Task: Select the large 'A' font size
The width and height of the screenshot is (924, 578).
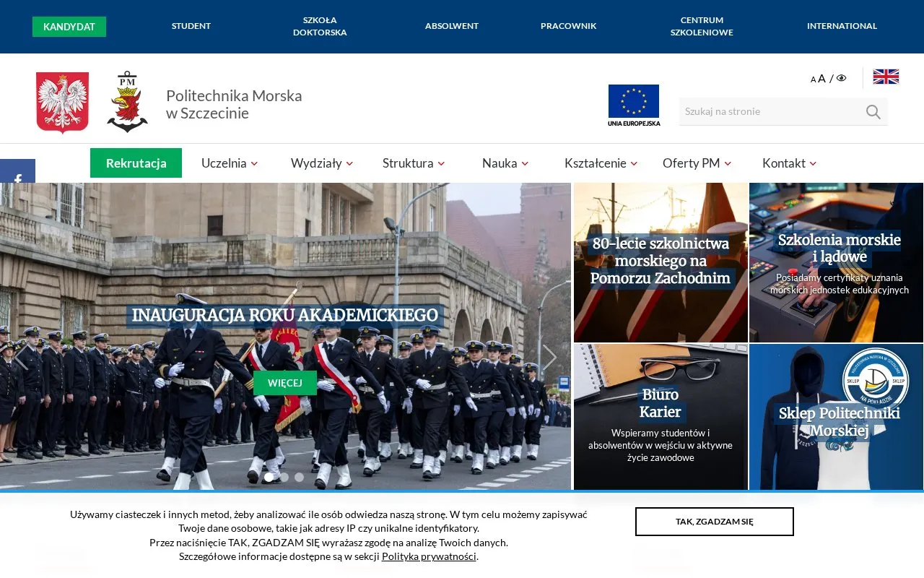Action: 821,79
